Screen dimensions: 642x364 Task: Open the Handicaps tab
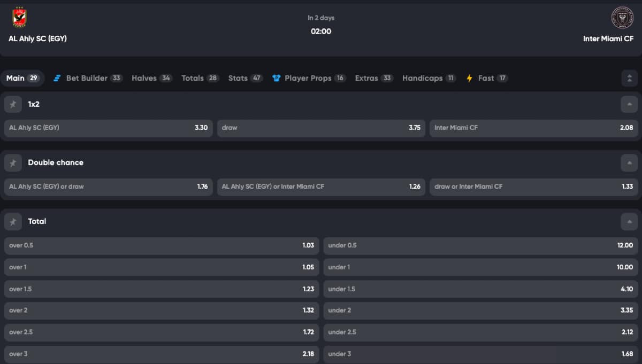tap(429, 78)
